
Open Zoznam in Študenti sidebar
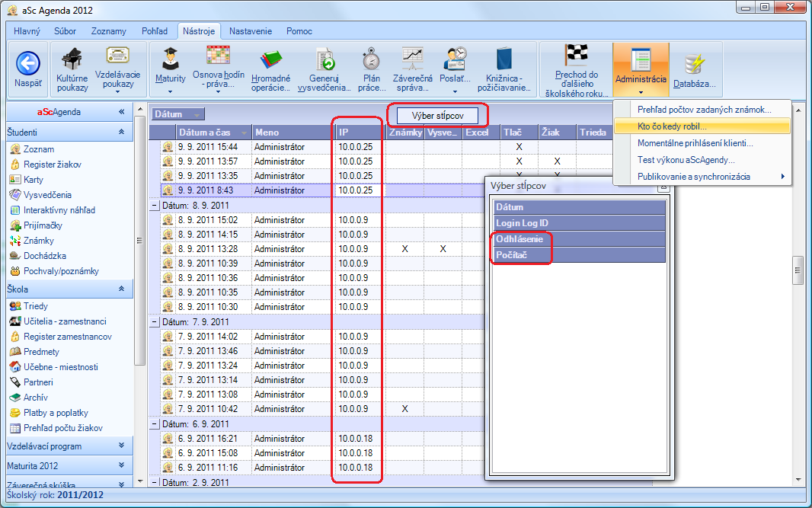pos(39,149)
